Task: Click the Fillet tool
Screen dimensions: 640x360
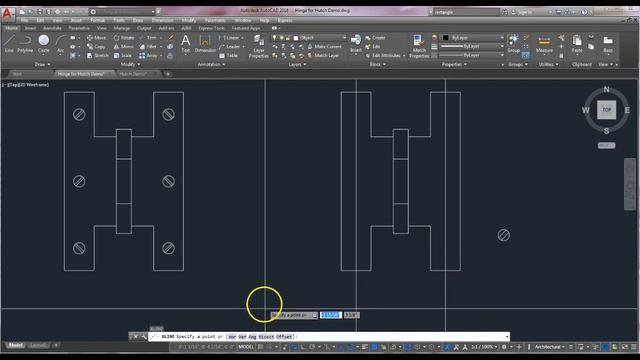Action: tap(148, 47)
